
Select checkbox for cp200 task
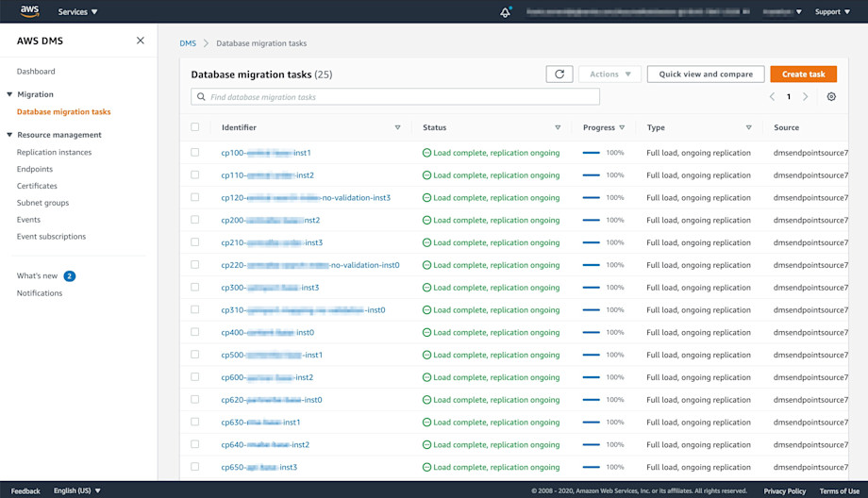point(195,220)
